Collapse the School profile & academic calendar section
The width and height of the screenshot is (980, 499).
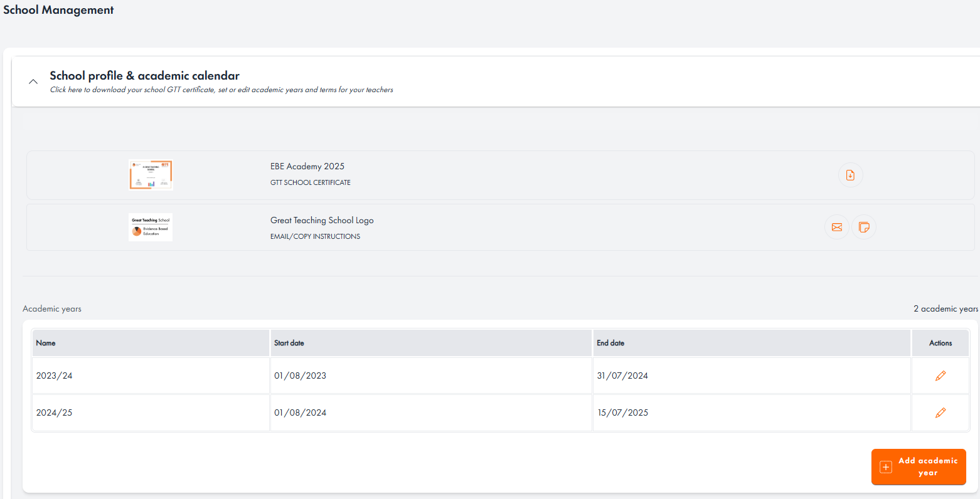click(x=33, y=81)
